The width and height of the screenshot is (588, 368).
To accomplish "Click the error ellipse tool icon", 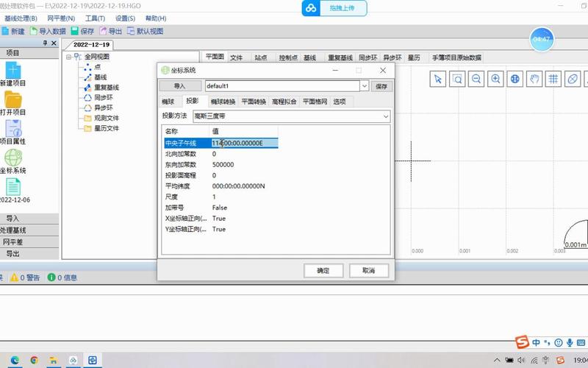I will coord(573,79).
